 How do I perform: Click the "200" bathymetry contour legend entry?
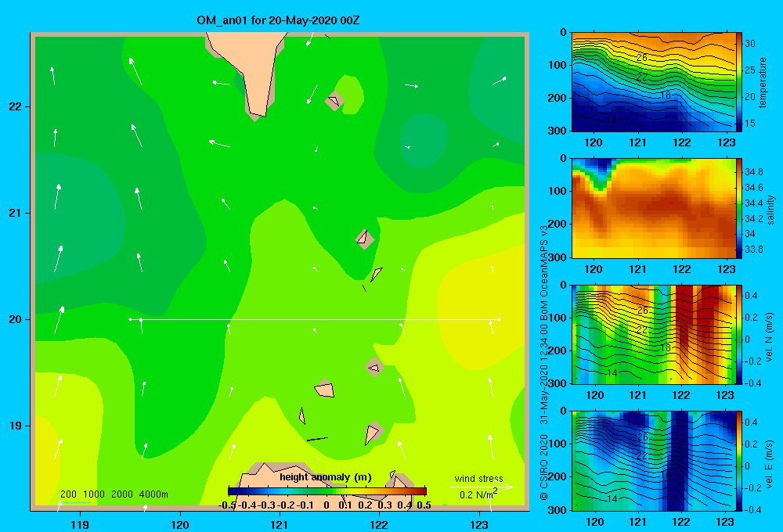tap(68, 494)
